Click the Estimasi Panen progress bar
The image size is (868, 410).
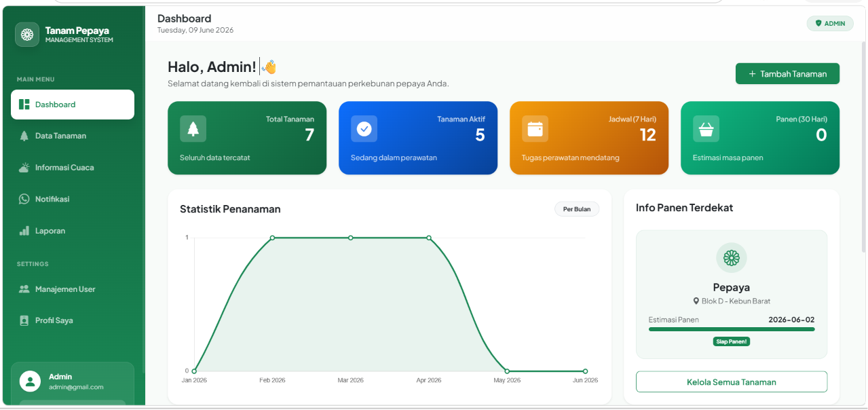[732, 329]
